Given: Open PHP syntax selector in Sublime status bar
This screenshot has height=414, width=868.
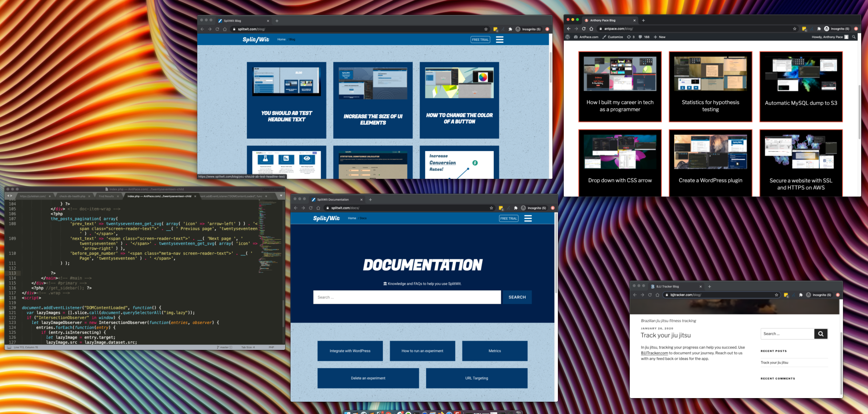Looking at the screenshot, I should 271,347.
